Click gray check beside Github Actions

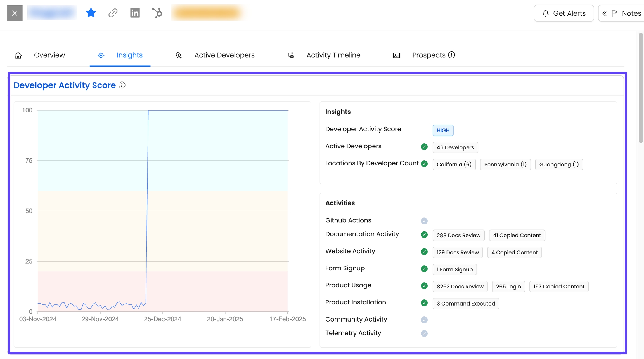[424, 221]
